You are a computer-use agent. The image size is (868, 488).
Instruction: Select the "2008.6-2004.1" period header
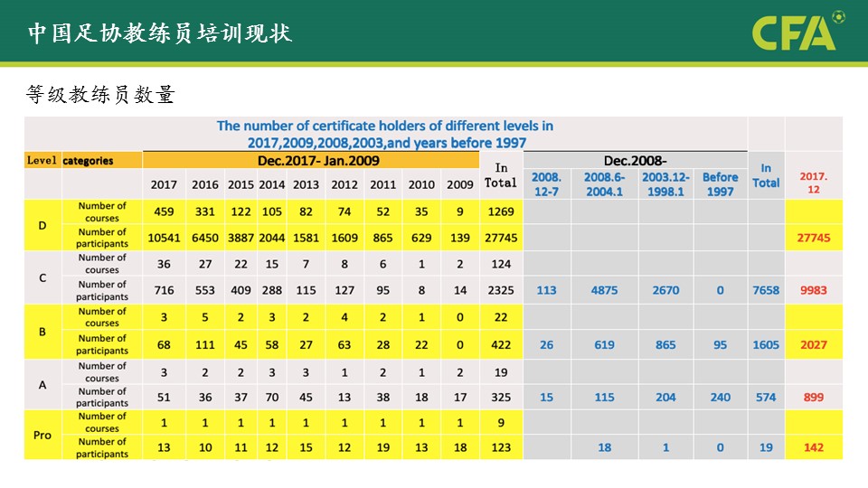point(604,183)
